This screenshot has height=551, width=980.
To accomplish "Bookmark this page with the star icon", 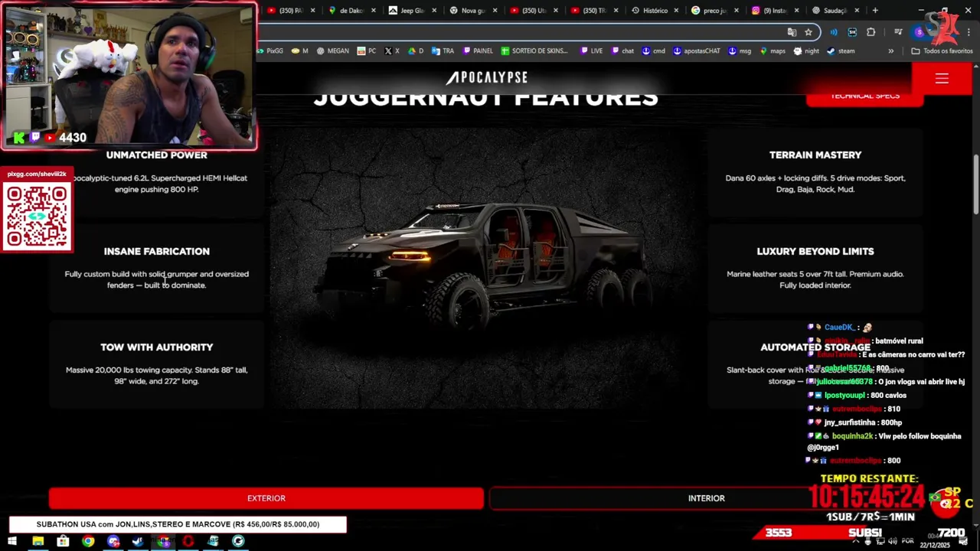I will [x=808, y=32].
